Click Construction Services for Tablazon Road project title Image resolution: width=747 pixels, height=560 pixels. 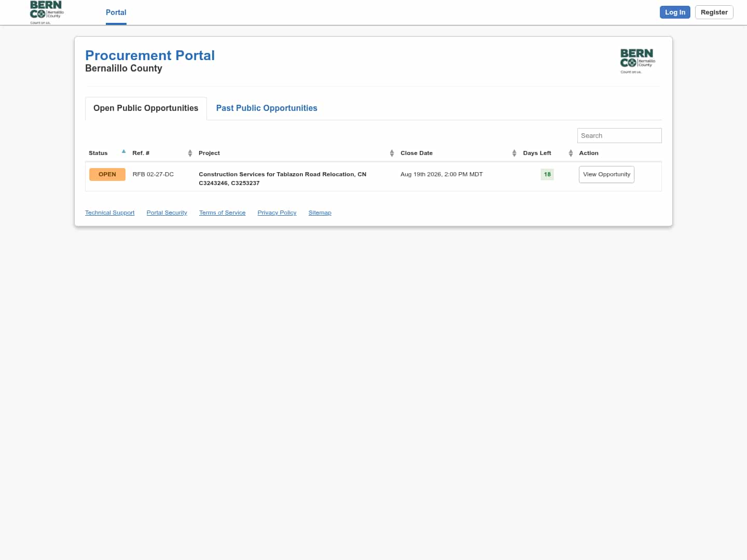click(282, 178)
